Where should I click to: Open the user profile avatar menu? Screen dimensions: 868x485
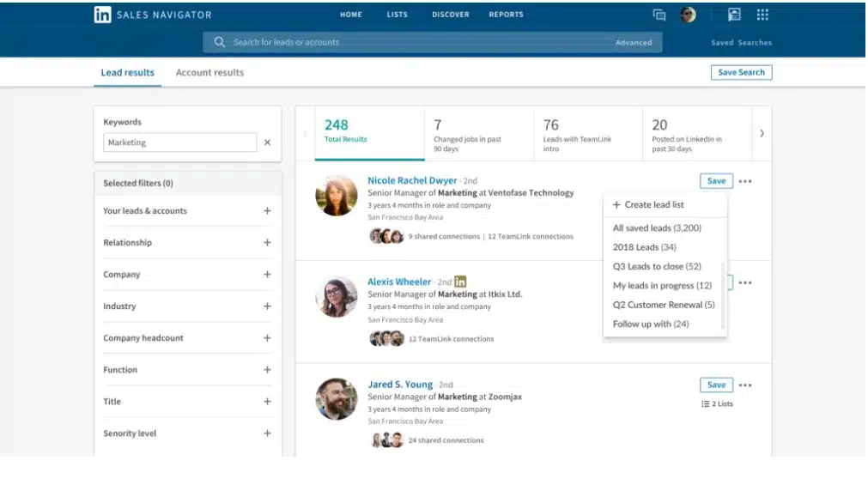[688, 15]
